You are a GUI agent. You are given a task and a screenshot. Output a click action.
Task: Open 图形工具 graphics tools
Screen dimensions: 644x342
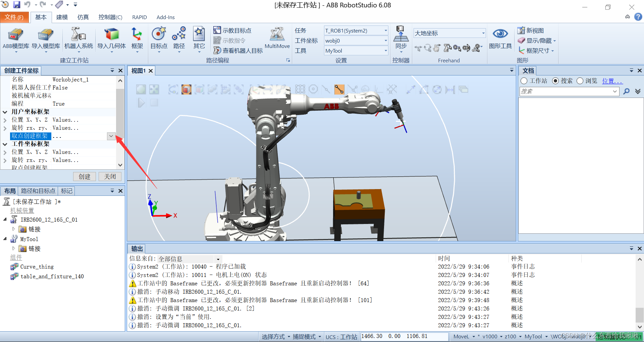pos(500,39)
